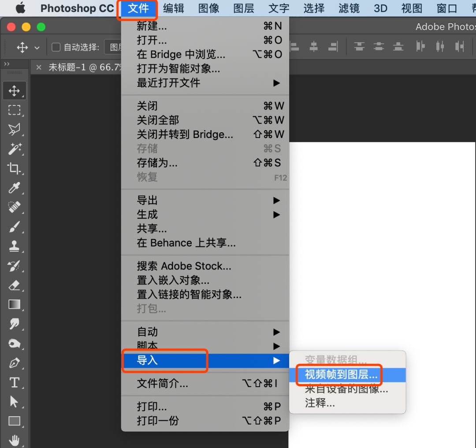Select the Polygonal Lasso tool
This screenshot has width=476, height=448.
15,129
